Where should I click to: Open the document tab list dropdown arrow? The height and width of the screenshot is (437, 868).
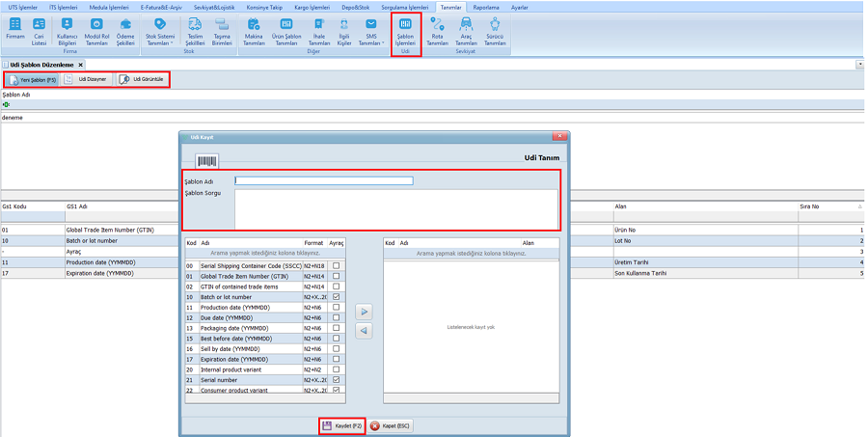859,65
